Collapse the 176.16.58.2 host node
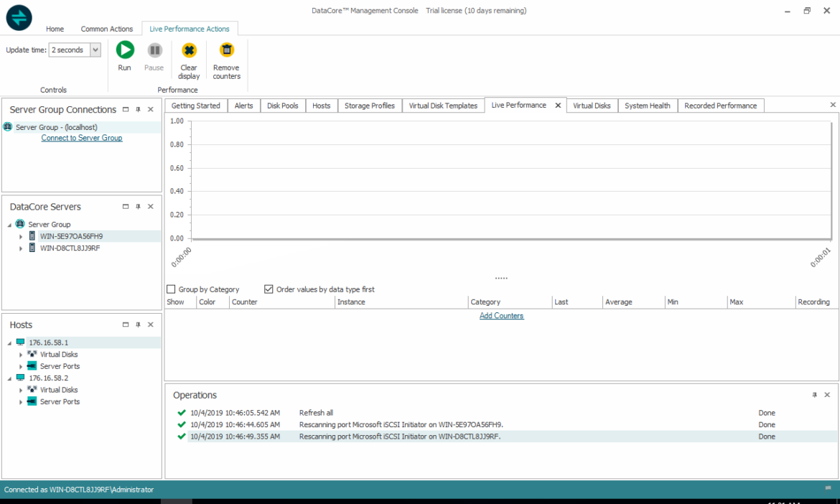The image size is (840, 504). (9, 378)
